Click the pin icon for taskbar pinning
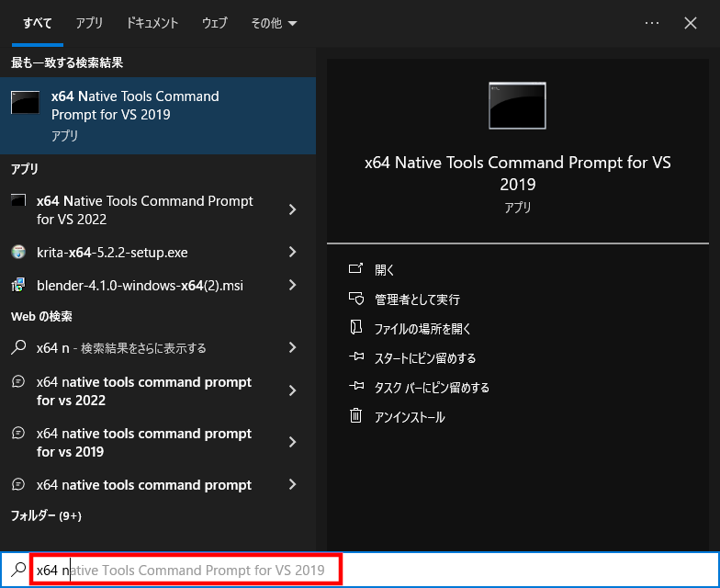The width and height of the screenshot is (720, 588). click(356, 386)
